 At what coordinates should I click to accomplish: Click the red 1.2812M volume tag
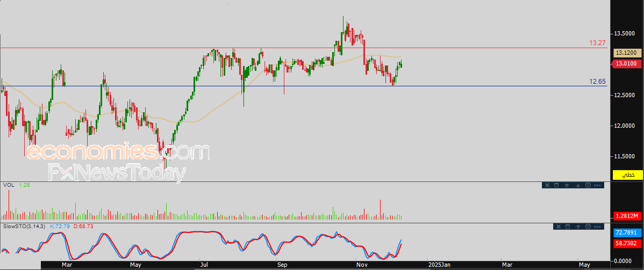(627, 216)
